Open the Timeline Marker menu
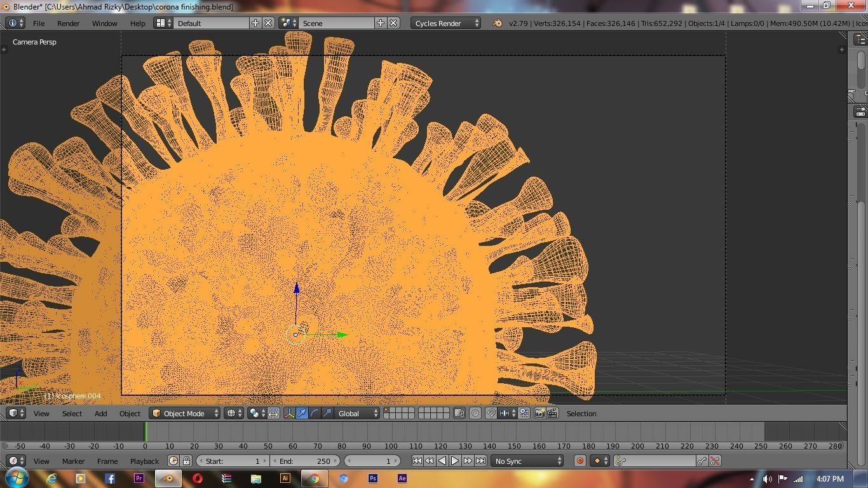Viewport: 868px width, 488px height. [73, 461]
